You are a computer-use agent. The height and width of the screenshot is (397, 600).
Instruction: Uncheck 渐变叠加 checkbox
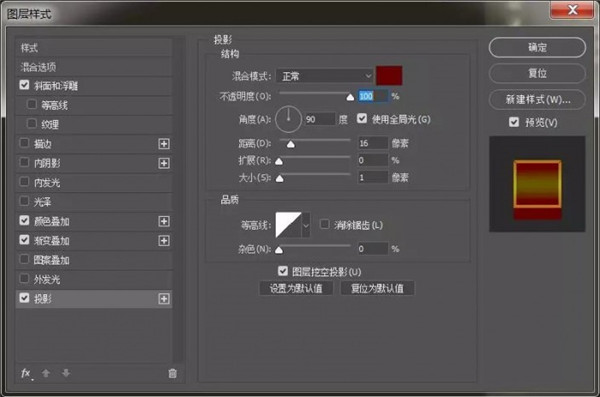point(24,240)
